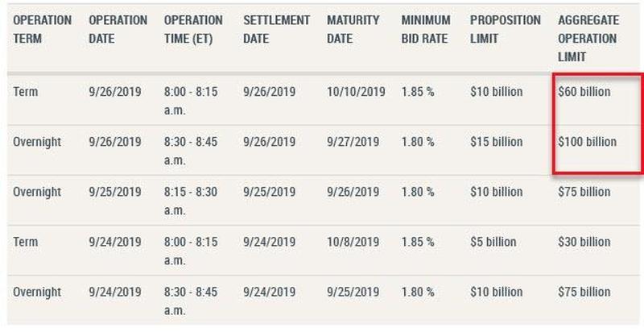Select the Aggregate Operation Limit header
The image size is (644, 332).
click(x=588, y=38)
